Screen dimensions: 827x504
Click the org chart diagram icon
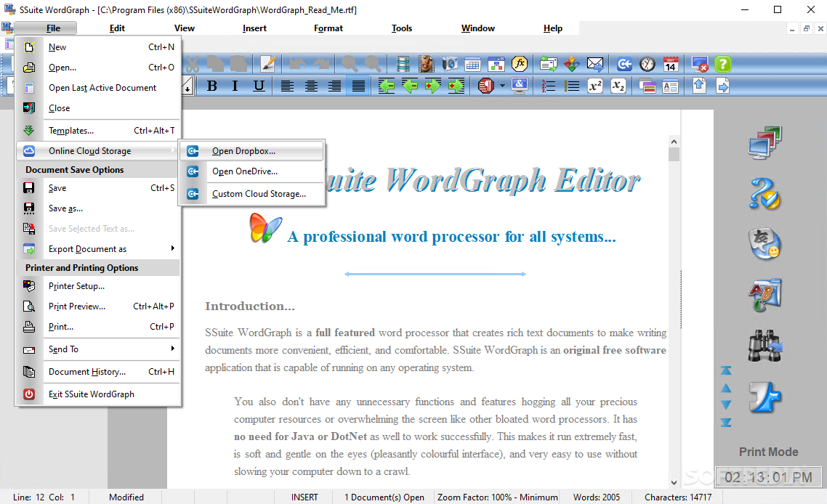click(496, 65)
